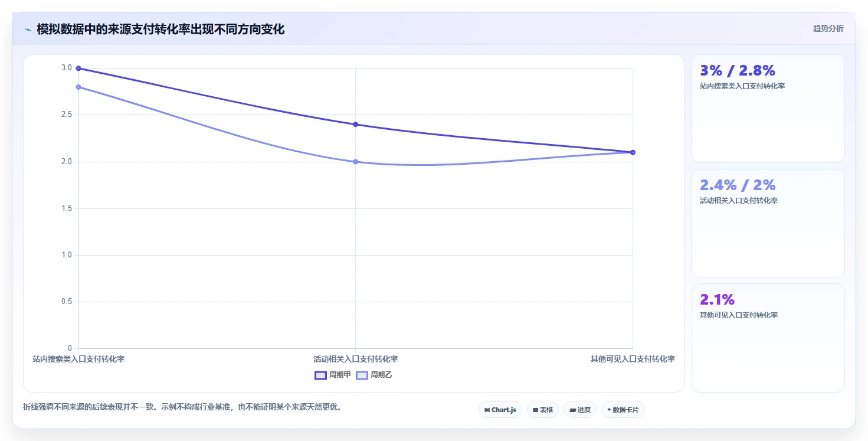Click the y-axis value 0.5

(x=66, y=302)
